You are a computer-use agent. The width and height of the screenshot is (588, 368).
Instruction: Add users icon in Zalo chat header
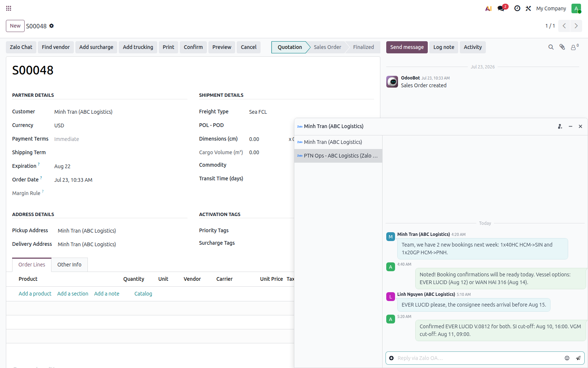tap(560, 126)
